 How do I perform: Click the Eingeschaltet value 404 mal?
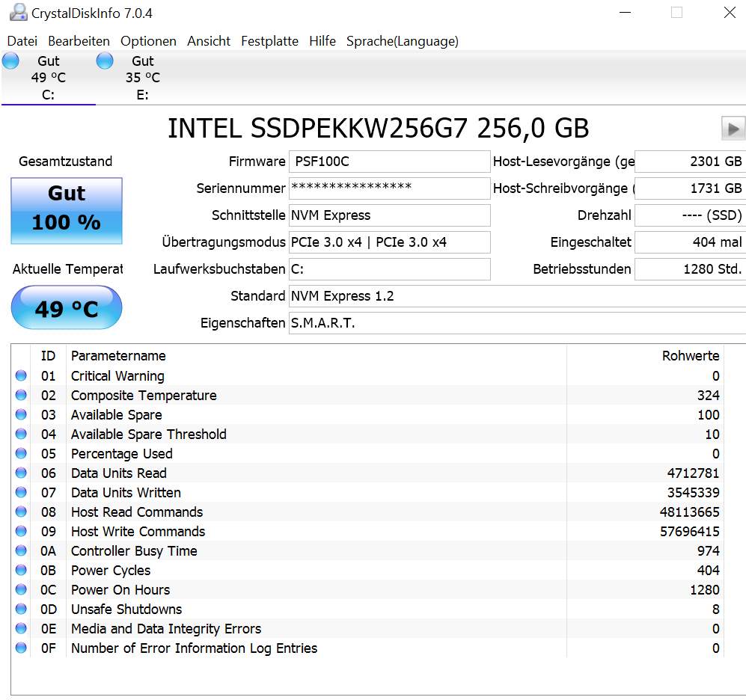point(690,242)
